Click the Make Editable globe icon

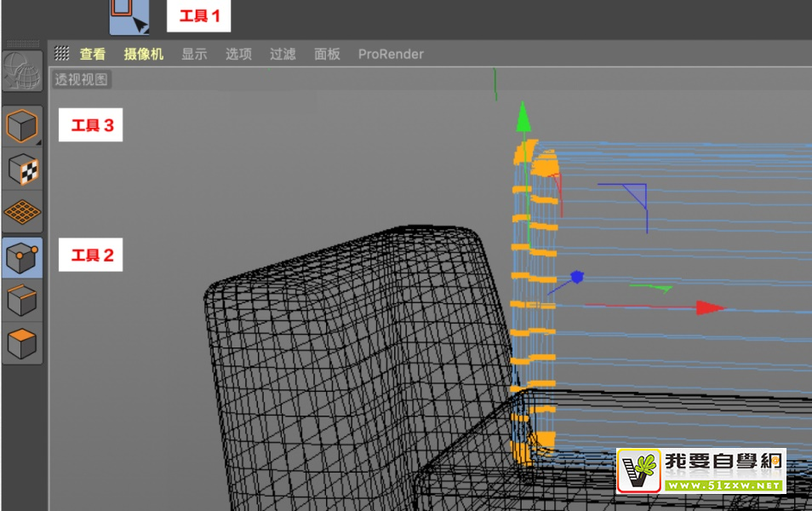(x=22, y=72)
